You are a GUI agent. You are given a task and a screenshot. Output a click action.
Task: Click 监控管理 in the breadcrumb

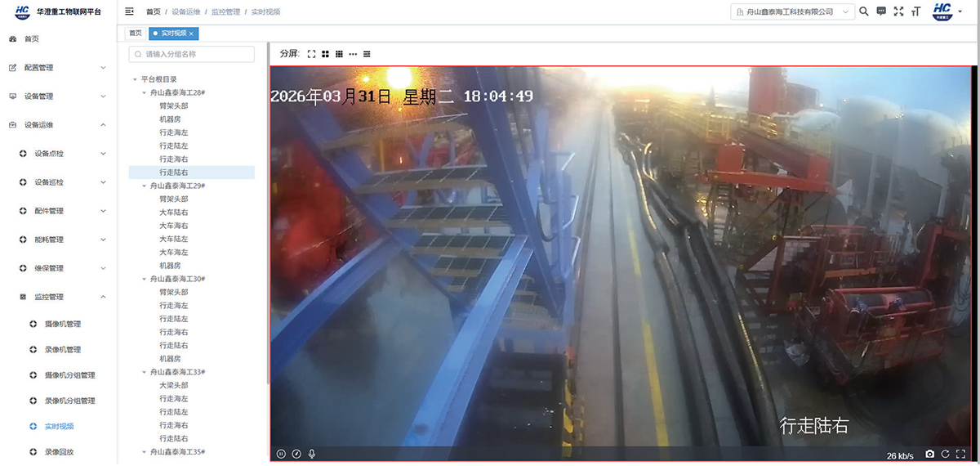click(225, 12)
